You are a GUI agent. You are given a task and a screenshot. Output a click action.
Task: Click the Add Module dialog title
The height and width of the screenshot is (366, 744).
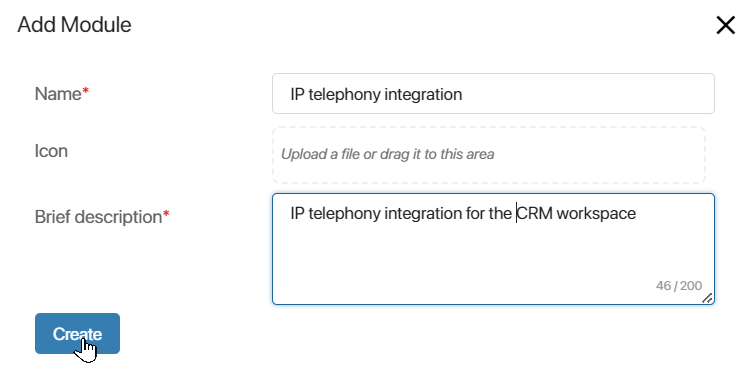tap(74, 25)
